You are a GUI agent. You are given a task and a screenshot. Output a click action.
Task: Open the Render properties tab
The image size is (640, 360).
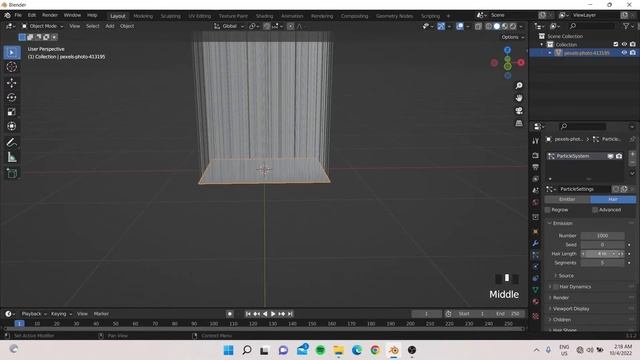pyautogui.click(x=536, y=156)
